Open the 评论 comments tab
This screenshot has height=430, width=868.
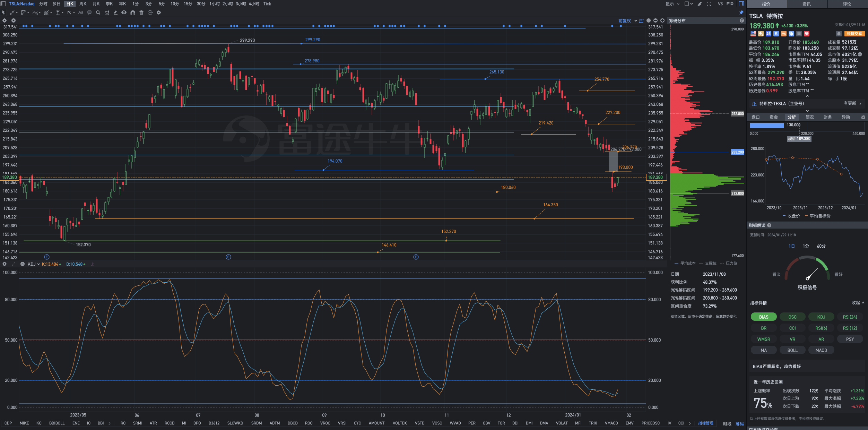coord(847,4)
